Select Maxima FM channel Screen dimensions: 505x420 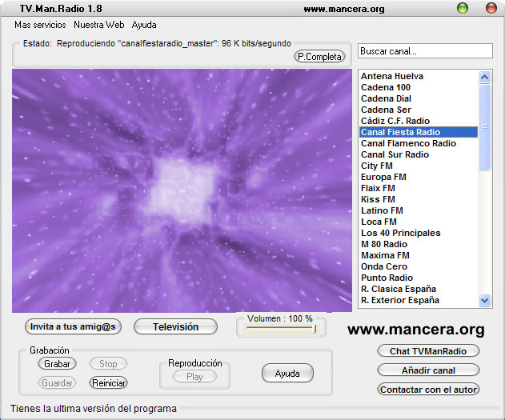[x=419, y=255]
